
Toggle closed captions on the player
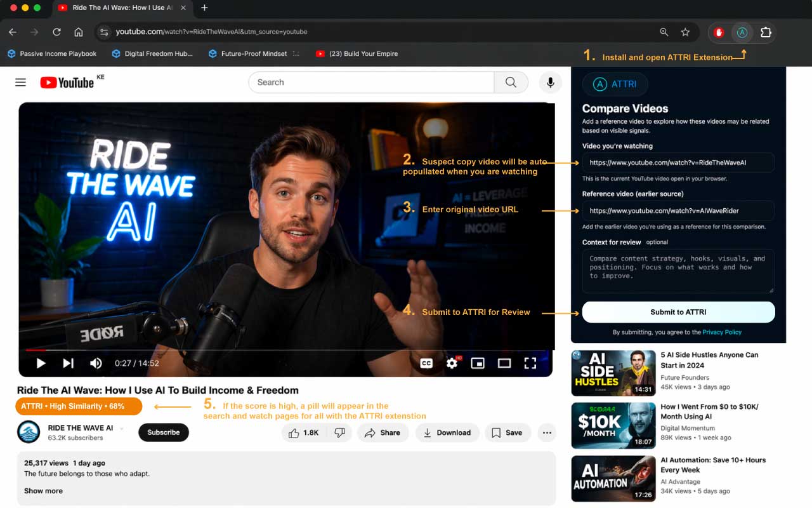coord(426,363)
